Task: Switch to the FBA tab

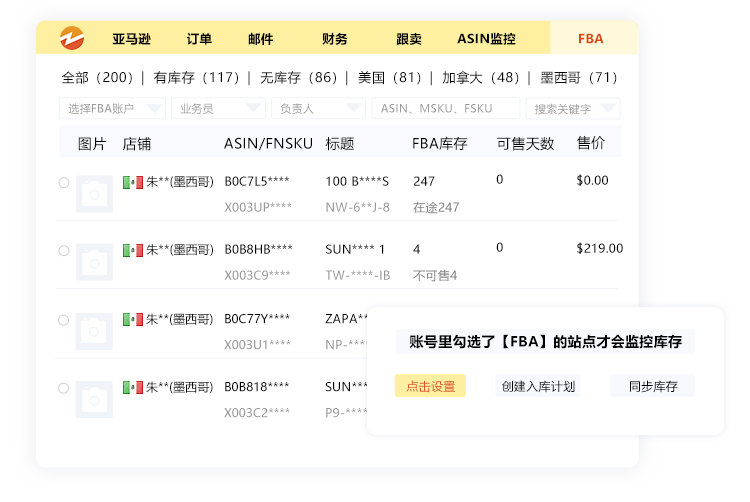Action: [x=590, y=39]
